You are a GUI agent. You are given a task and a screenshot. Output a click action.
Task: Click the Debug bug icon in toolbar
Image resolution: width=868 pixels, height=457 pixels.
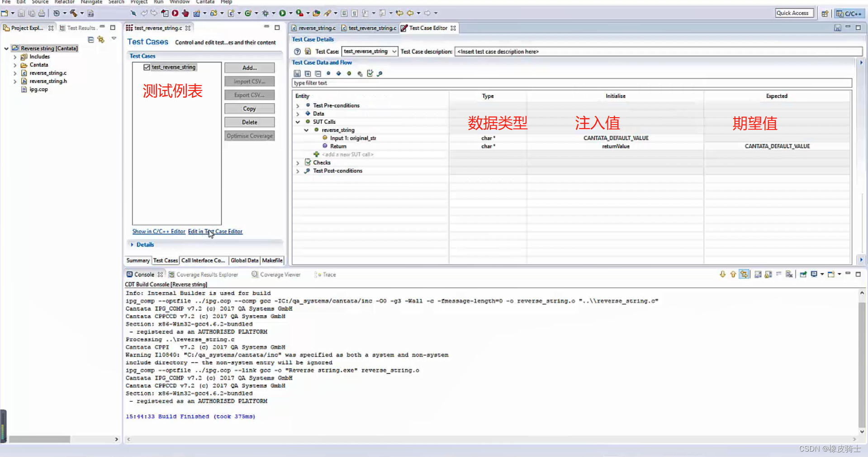click(x=266, y=13)
